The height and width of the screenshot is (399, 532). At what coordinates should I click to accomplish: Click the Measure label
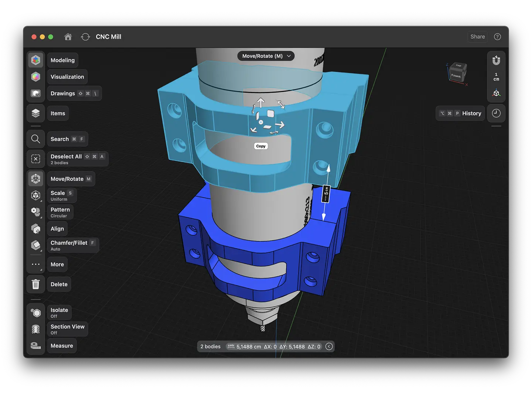[62, 346]
